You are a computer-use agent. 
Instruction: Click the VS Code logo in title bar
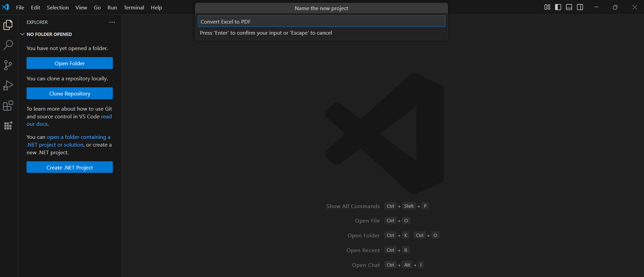point(6,7)
